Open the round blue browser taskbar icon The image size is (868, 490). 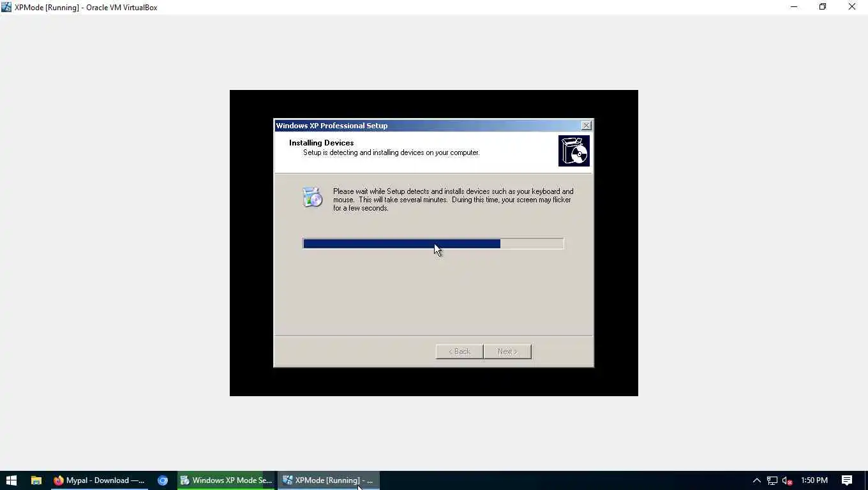[x=163, y=480]
